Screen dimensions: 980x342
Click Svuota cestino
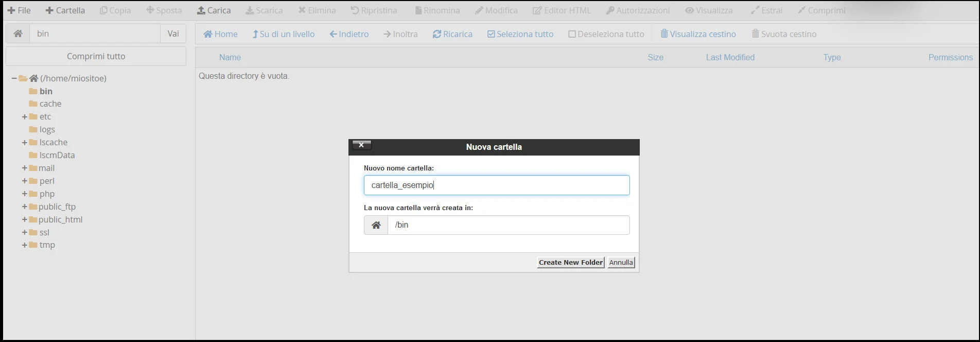pyautogui.click(x=784, y=34)
